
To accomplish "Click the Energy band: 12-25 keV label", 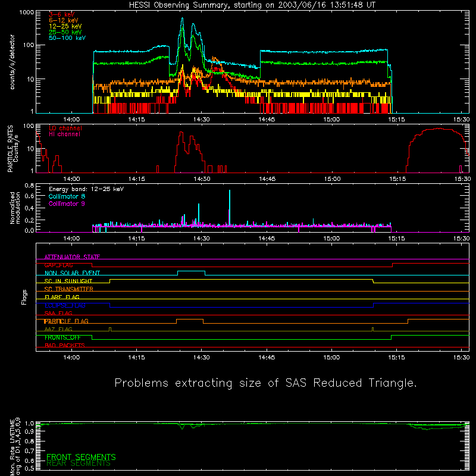I will tap(86, 189).
